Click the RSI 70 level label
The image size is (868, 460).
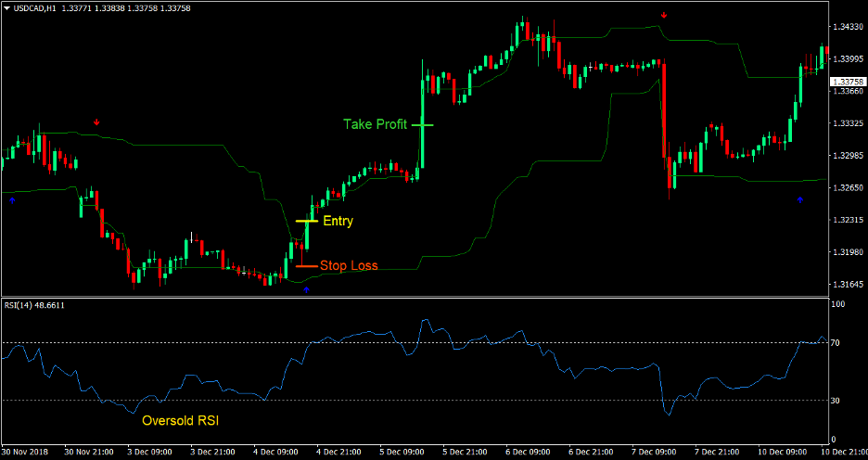pyautogui.click(x=836, y=342)
